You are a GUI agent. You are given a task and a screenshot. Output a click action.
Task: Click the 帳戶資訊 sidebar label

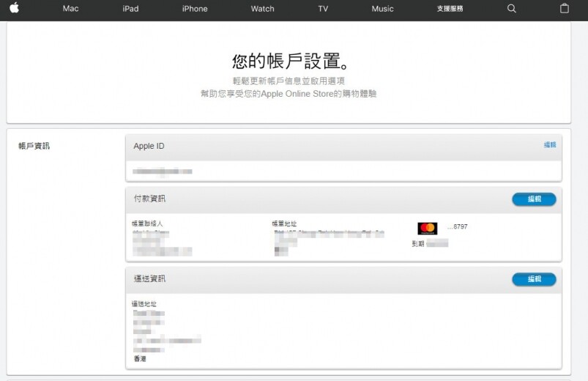[x=34, y=146]
